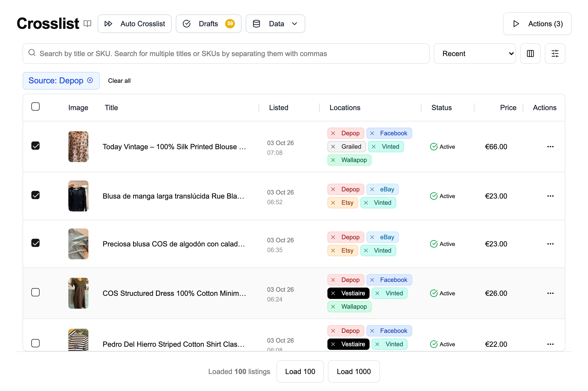Open the filter sliders icon
The image size is (588, 391).
[555, 54]
